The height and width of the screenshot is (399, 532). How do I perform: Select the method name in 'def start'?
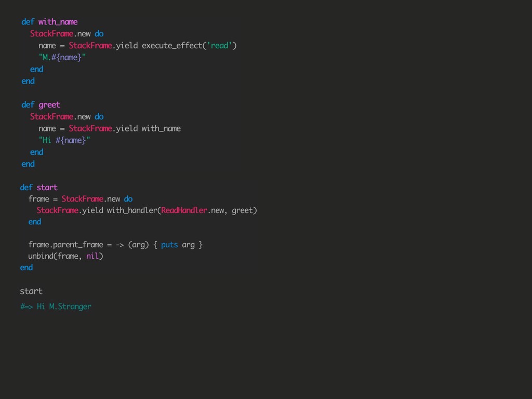[x=47, y=187]
